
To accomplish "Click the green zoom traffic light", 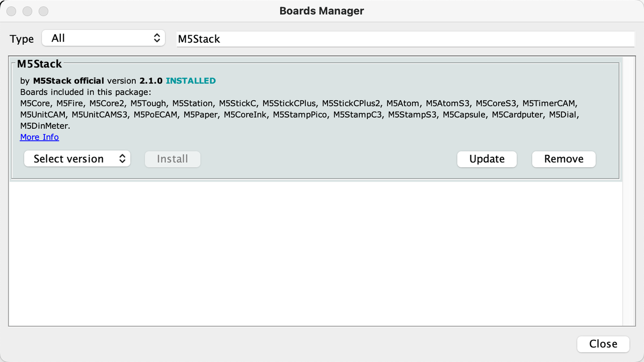I will (43, 11).
